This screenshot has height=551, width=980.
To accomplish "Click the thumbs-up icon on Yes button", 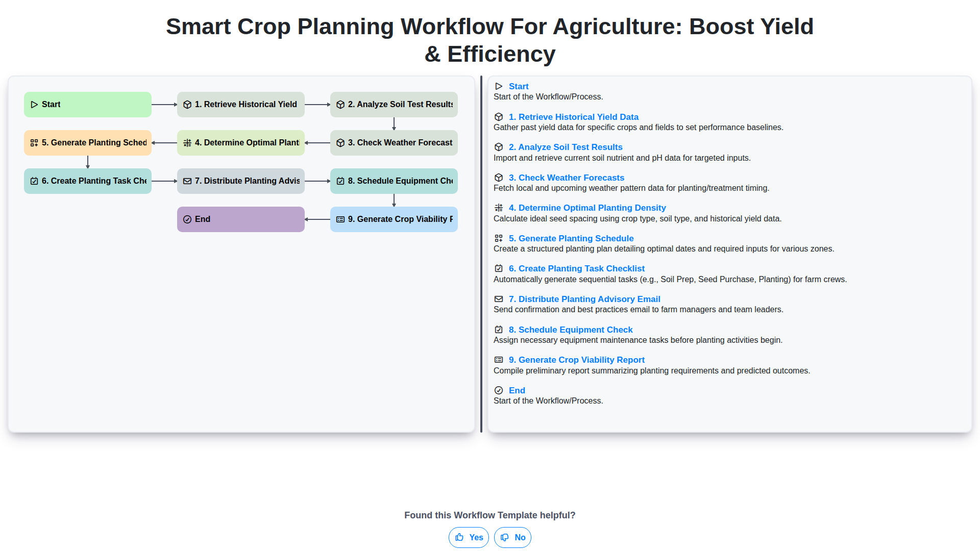I will [459, 537].
